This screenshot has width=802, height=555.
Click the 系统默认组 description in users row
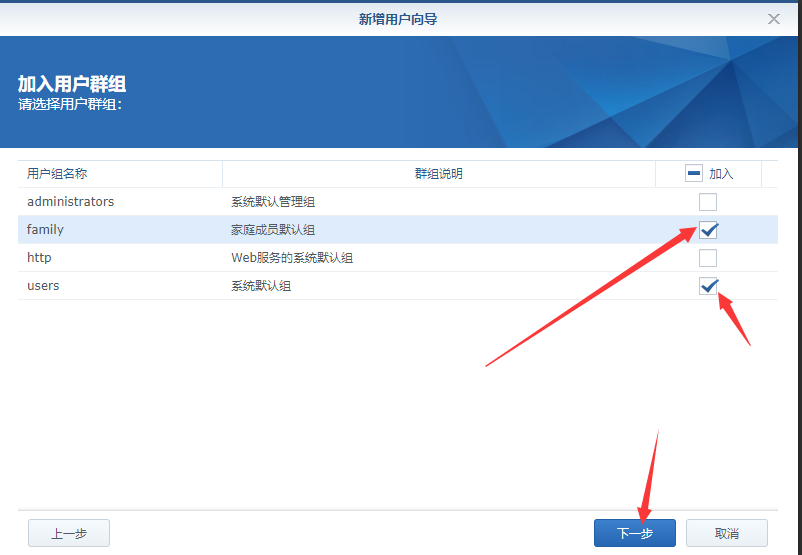click(x=261, y=286)
